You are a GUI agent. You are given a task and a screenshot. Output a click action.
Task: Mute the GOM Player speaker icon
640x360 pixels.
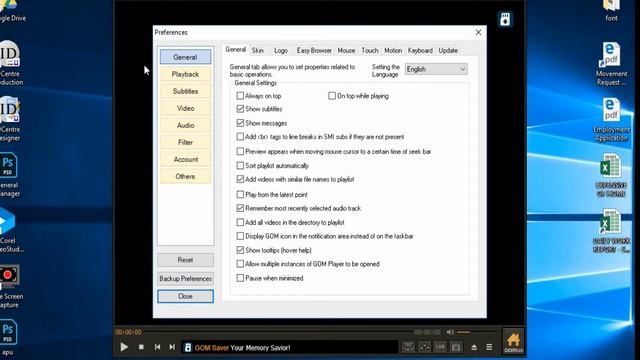click(x=450, y=332)
